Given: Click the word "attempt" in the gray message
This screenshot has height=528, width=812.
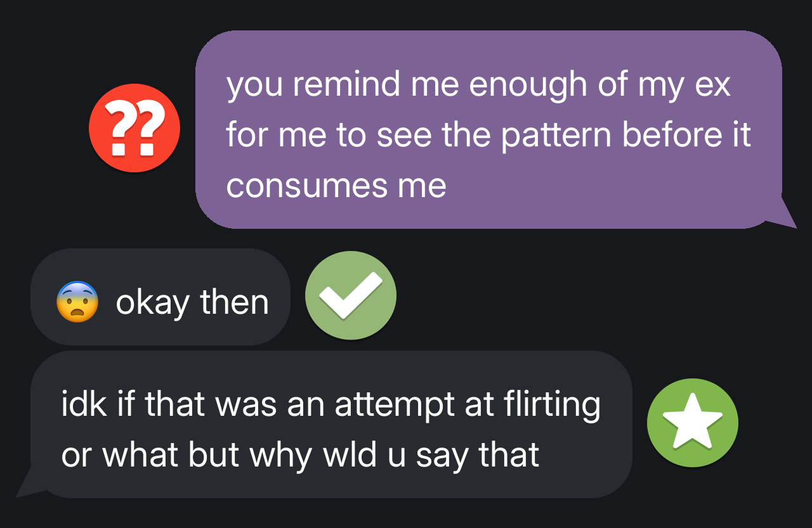Looking at the screenshot, I should click(395, 405).
